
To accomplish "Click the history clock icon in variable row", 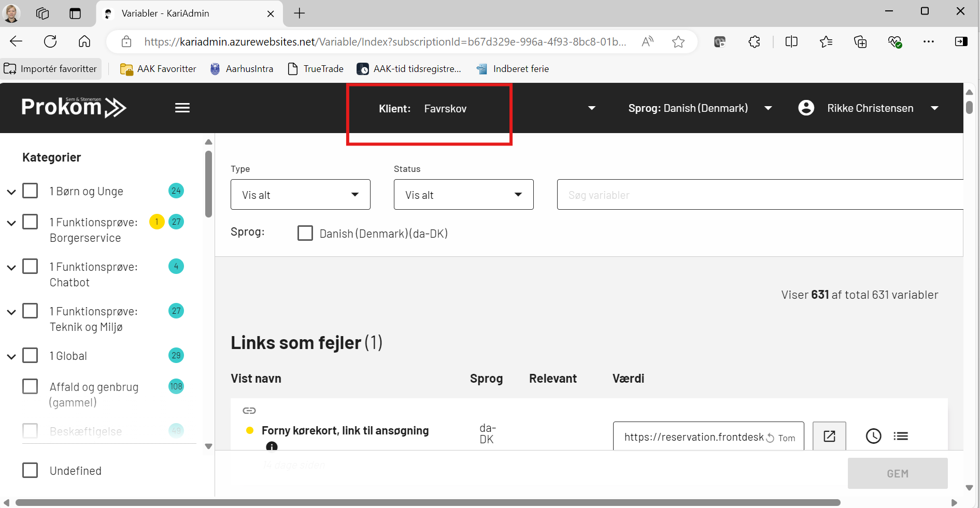I will 873,436.
